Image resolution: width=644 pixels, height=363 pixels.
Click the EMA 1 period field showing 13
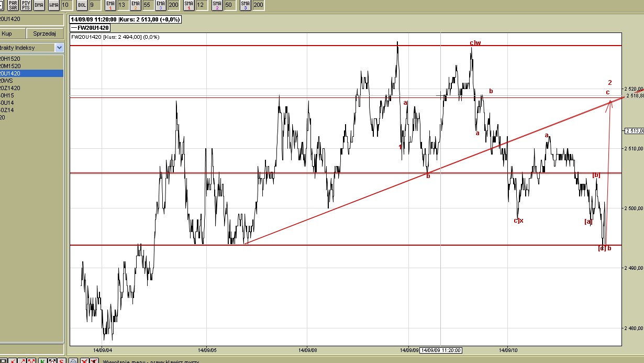(x=123, y=5)
